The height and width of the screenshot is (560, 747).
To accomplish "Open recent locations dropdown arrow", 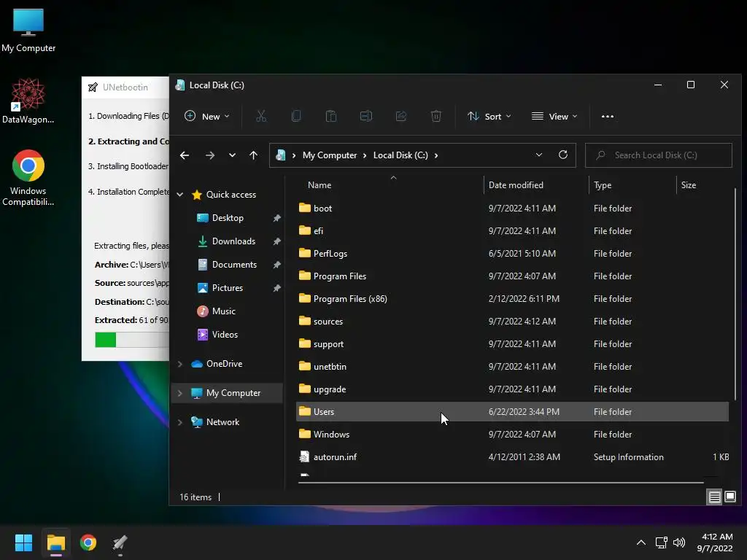I will (x=232, y=155).
